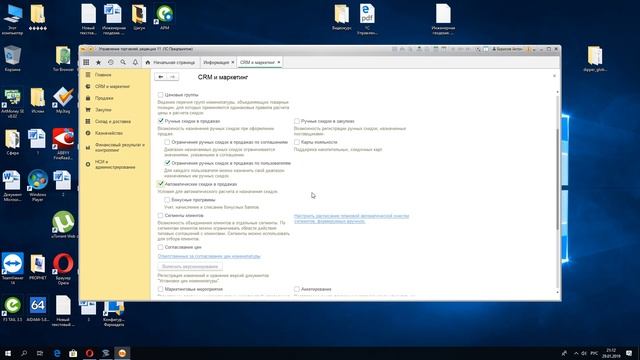The height and width of the screenshot is (360, 640).
Task: Open Opera browser from taskbar
Action: pos(89,353)
